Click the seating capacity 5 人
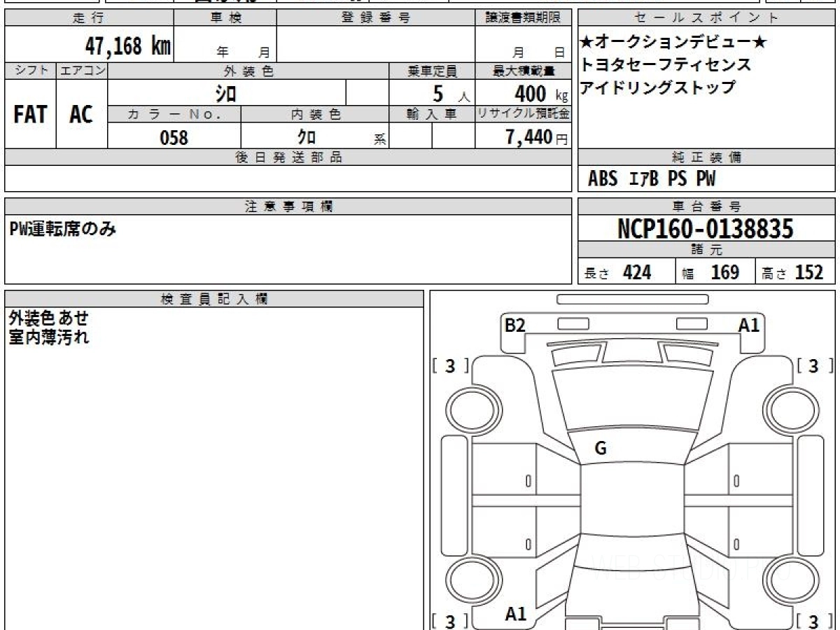This screenshot has width=840, height=630. pyautogui.click(x=451, y=93)
